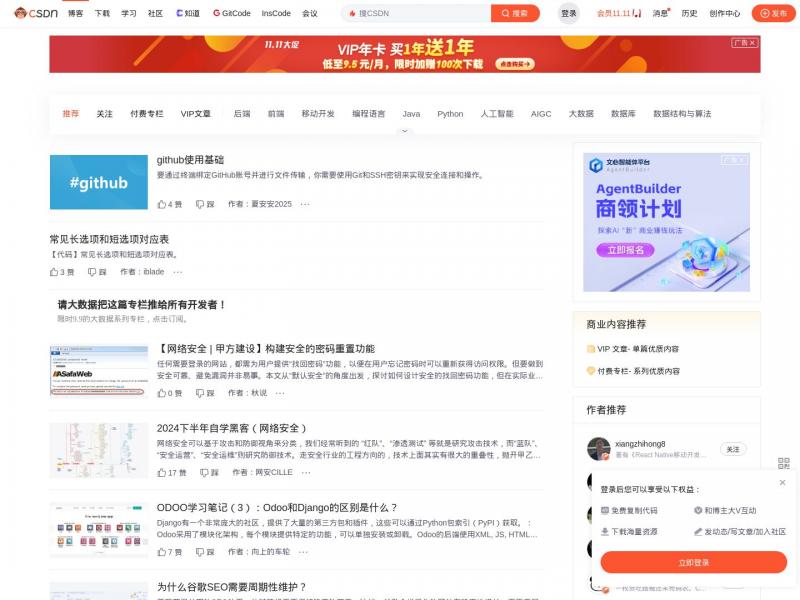This screenshot has height=600, width=800.
Task: Click the 立即登录 button
Action: point(694,562)
